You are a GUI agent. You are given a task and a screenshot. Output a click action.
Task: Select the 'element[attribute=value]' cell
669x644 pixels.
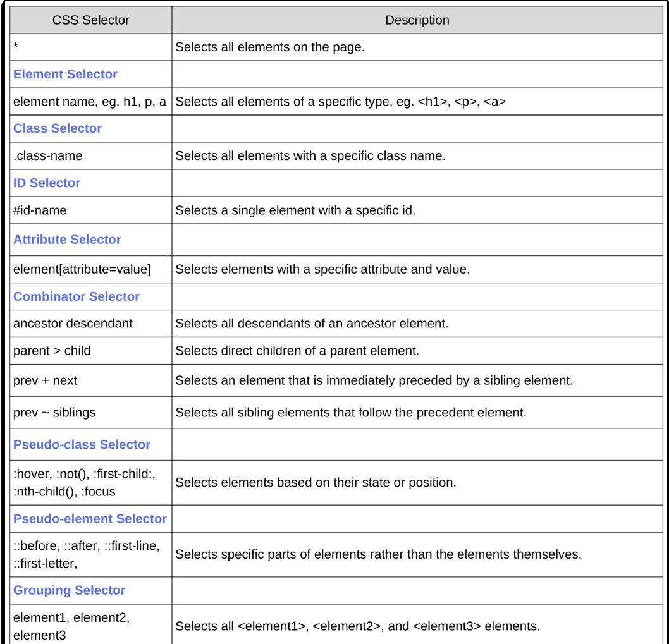[91, 269]
